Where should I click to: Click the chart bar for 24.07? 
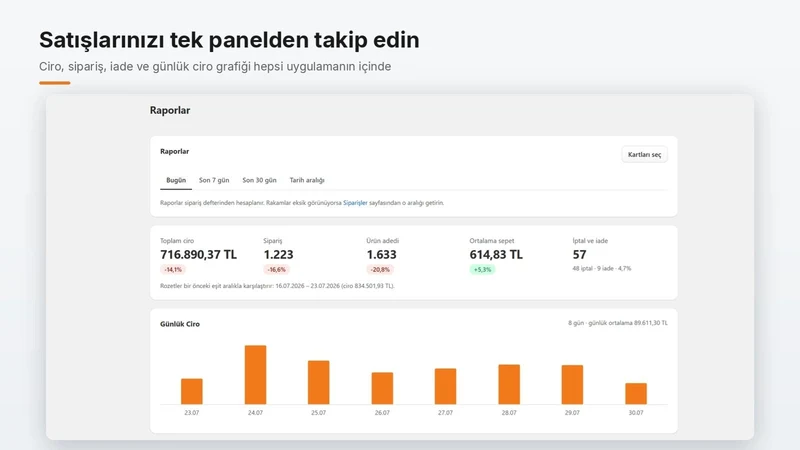tap(255, 375)
